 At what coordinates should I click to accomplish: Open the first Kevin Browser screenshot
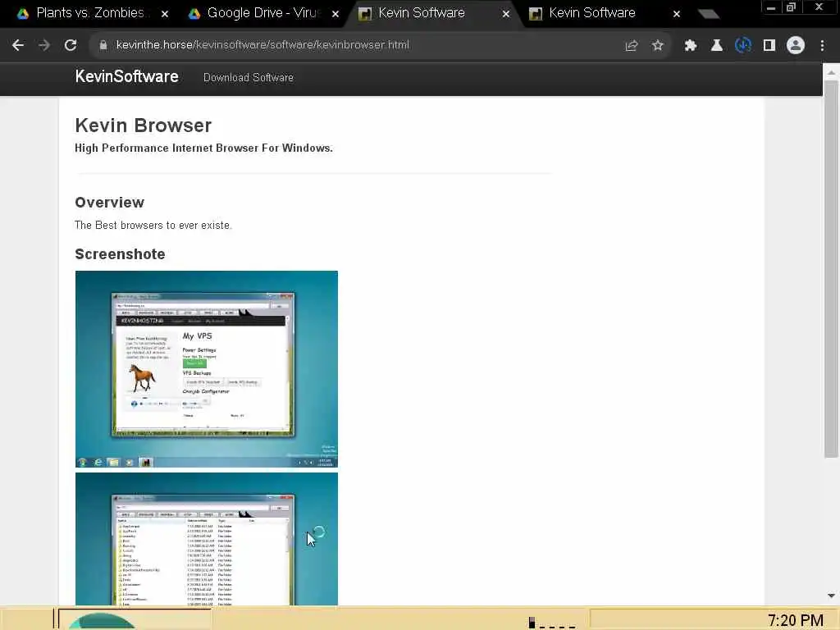(x=206, y=369)
